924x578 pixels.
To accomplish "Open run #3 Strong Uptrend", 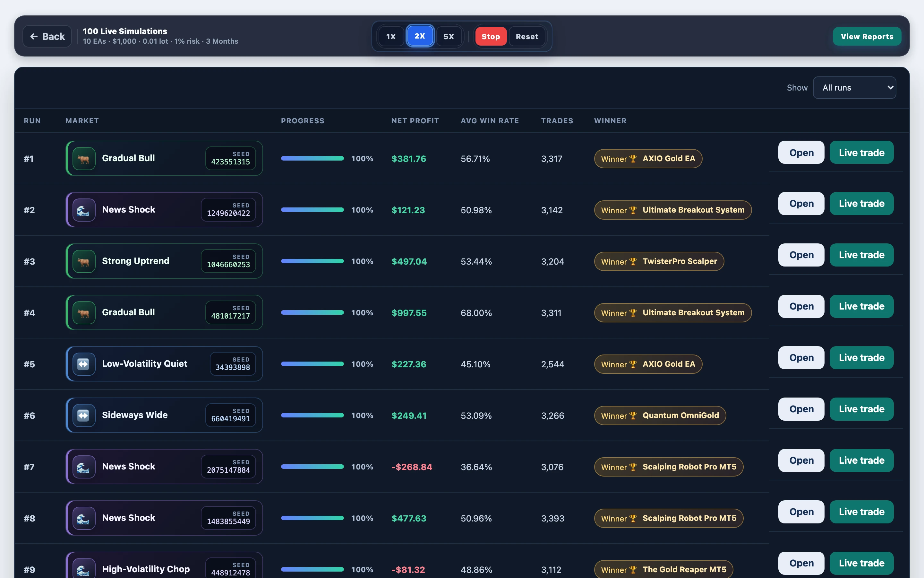I will 801,255.
